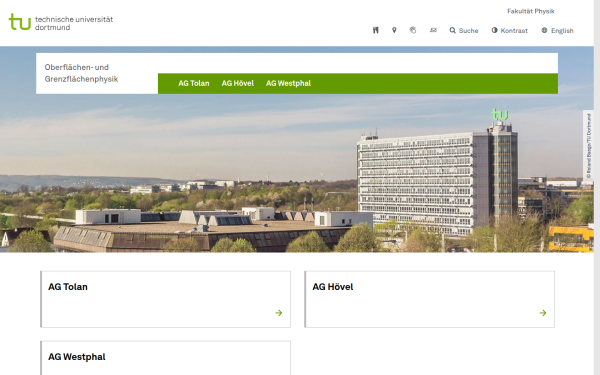The image size is (600, 375).
Task: Switch language via the English globe
Action: pos(557,31)
